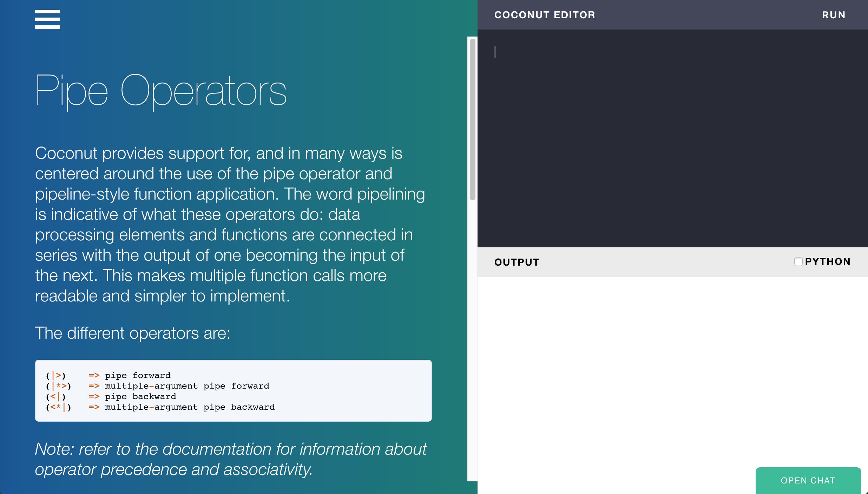Click inside the Coconut code editor
868x494 pixels.
673,138
